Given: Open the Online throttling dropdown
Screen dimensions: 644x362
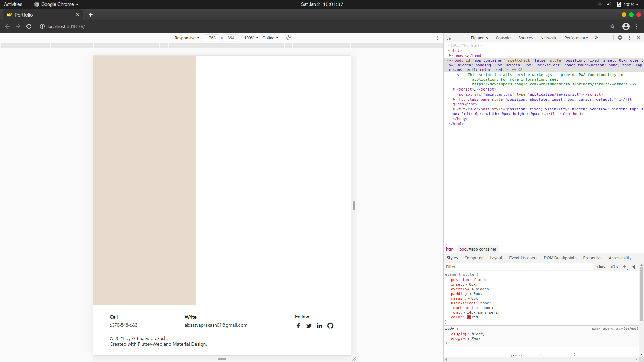Looking at the screenshot, I should click(270, 38).
